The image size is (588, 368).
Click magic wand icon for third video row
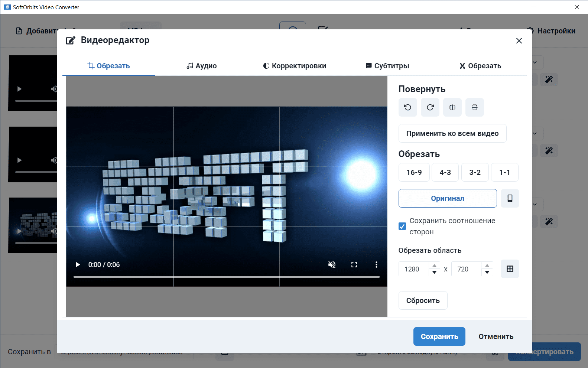point(549,222)
